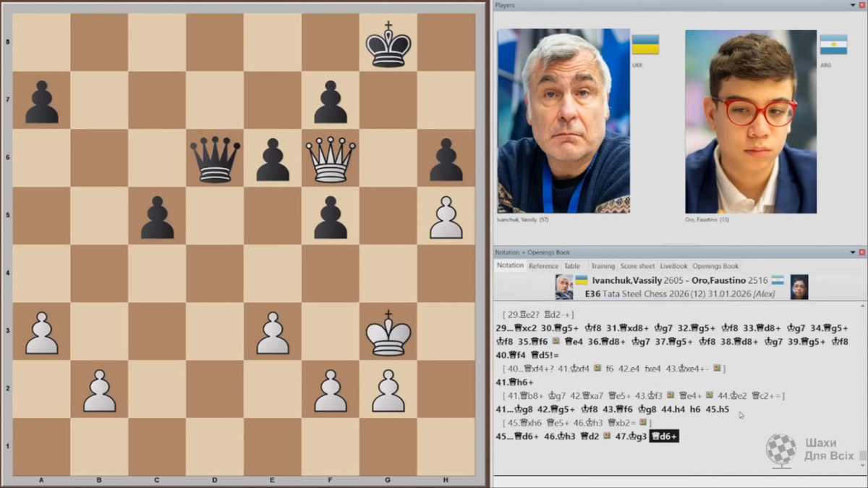Viewport: 868px width, 488px height.
Task: Select the black king on g8
Action: pyautogui.click(x=388, y=44)
